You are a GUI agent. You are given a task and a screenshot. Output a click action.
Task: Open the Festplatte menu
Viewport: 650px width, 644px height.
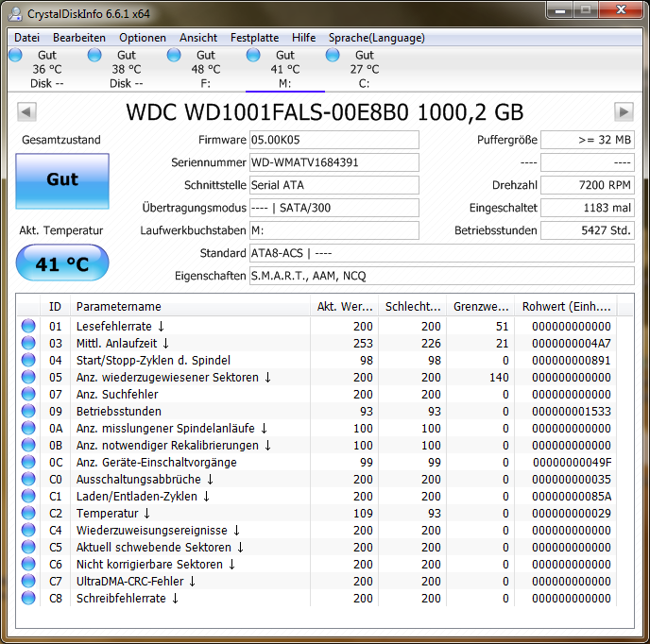coord(254,38)
